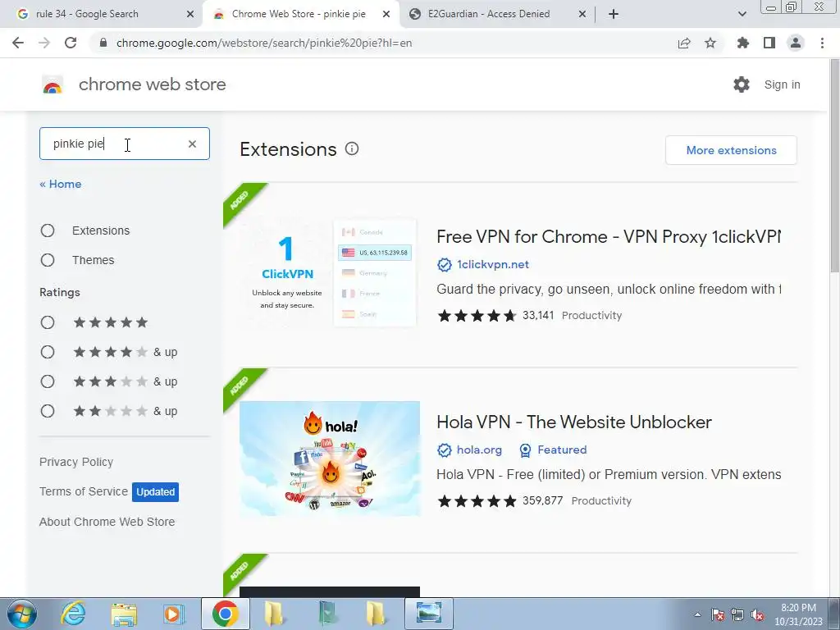
Task: Open Windows Media Player in taskbar
Action: point(174,614)
